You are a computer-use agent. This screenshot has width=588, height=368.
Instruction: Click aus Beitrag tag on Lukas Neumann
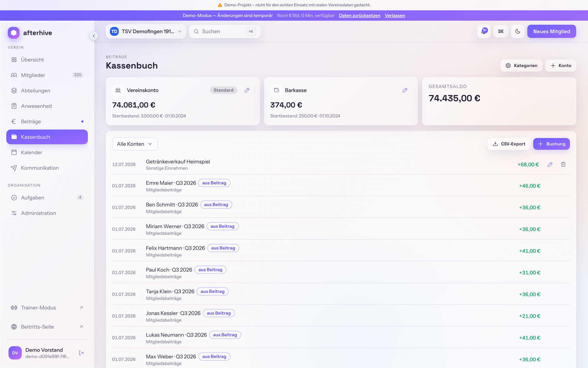pos(225,335)
